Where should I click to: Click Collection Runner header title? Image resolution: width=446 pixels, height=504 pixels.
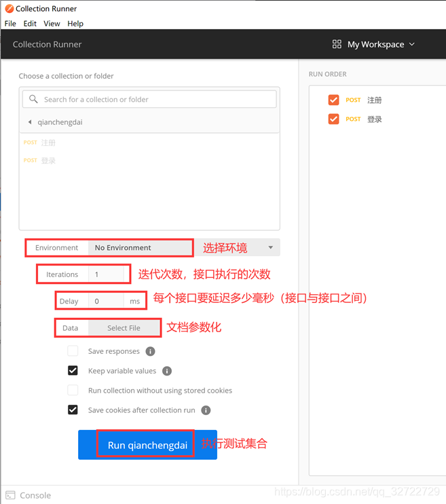point(48,44)
